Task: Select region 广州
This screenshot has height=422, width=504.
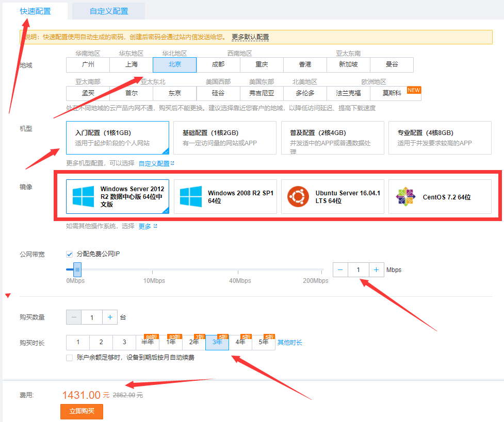Action: pyautogui.click(x=88, y=64)
